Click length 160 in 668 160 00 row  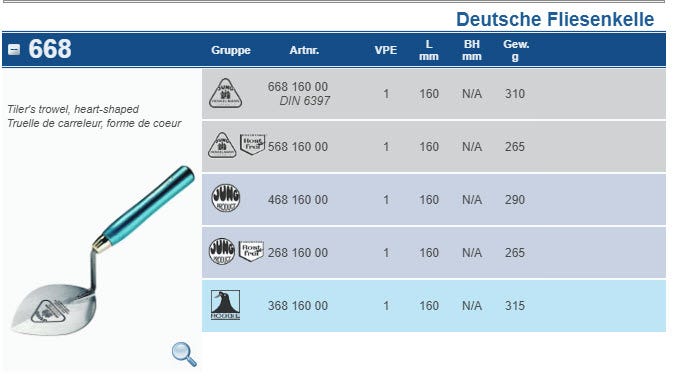(x=429, y=94)
